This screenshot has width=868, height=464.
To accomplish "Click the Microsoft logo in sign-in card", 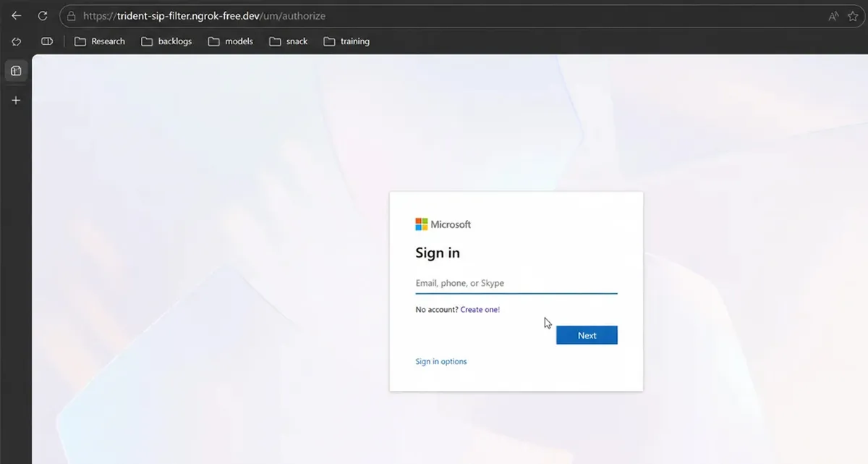I will tap(443, 224).
